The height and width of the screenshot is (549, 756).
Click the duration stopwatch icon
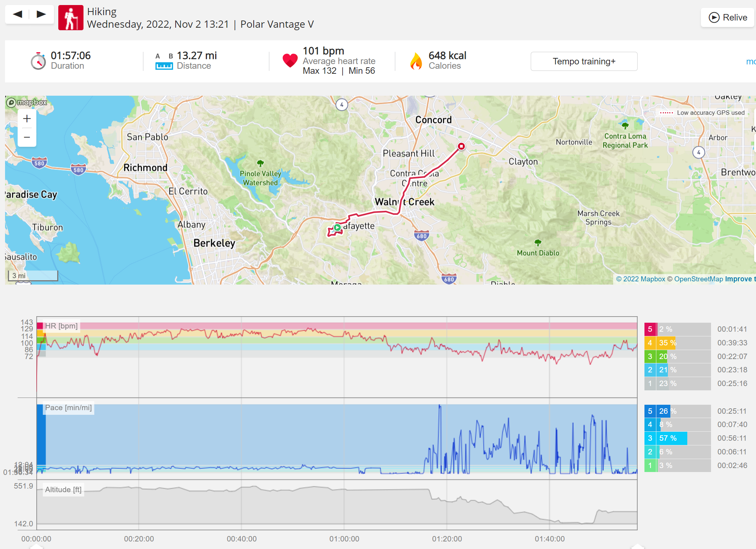pyautogui.click(x=38, y=61)
